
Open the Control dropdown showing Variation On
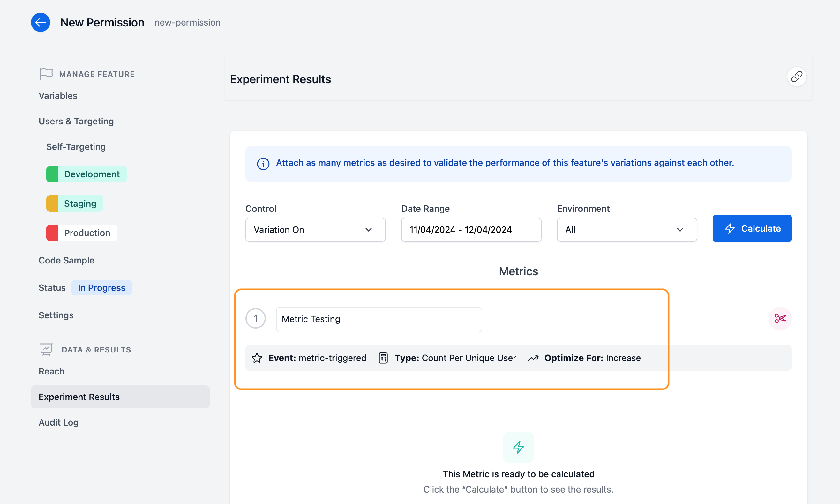(315, 230)
